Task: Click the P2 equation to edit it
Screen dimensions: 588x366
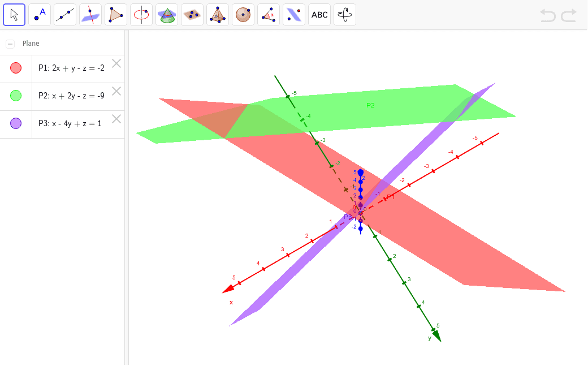Action: coord(76,96)
